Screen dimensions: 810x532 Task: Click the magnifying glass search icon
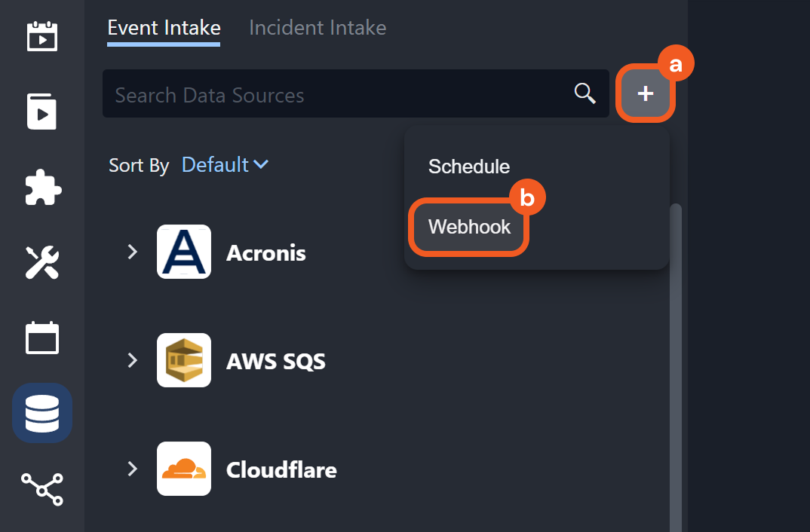585,93
